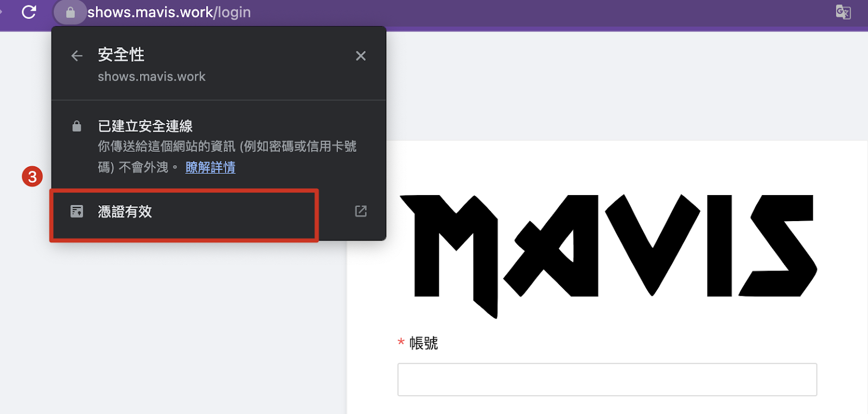
Task: Reload the page with the refresh icon
Action: pyautogui.click(x=29, y=12)
